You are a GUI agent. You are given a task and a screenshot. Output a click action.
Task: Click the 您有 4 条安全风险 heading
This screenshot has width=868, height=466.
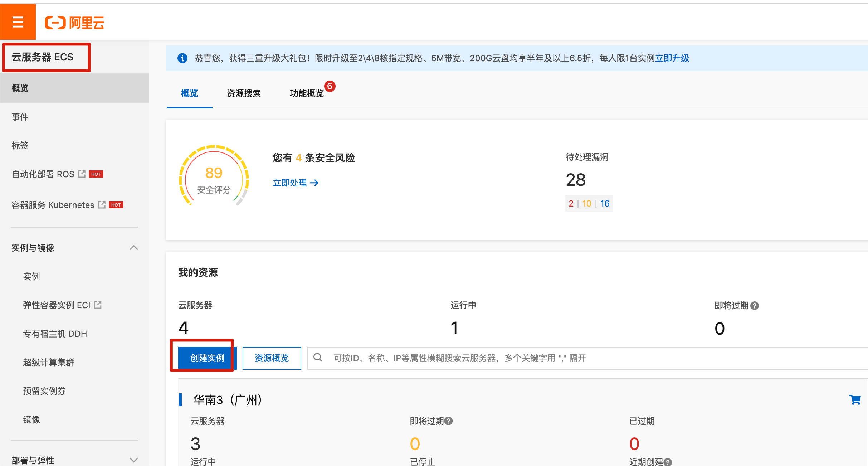(x=314, y=158)
